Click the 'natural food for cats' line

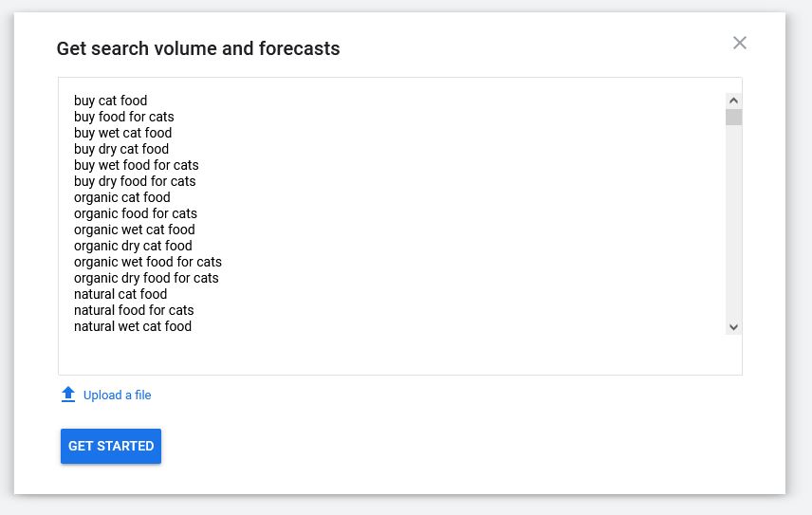(x=134, y=310)
